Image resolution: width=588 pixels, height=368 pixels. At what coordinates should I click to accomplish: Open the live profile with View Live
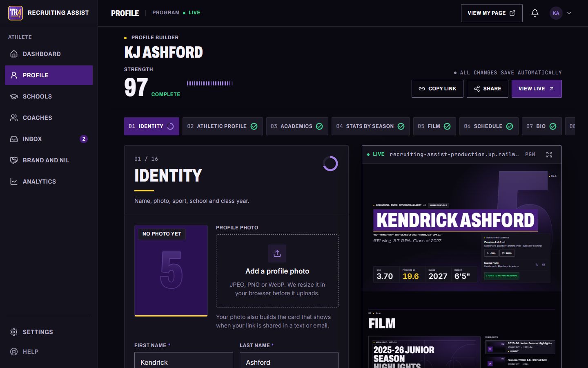coord(537,89)
